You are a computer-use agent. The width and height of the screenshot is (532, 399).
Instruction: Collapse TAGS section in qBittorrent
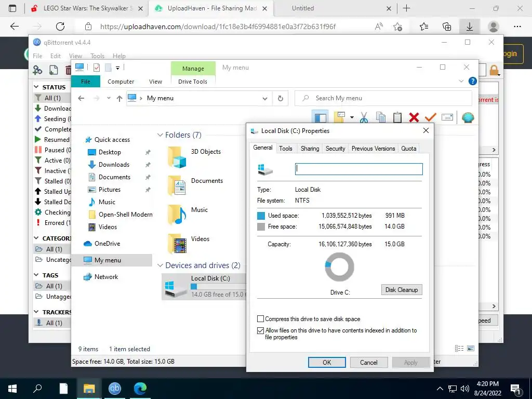(36, 275)
